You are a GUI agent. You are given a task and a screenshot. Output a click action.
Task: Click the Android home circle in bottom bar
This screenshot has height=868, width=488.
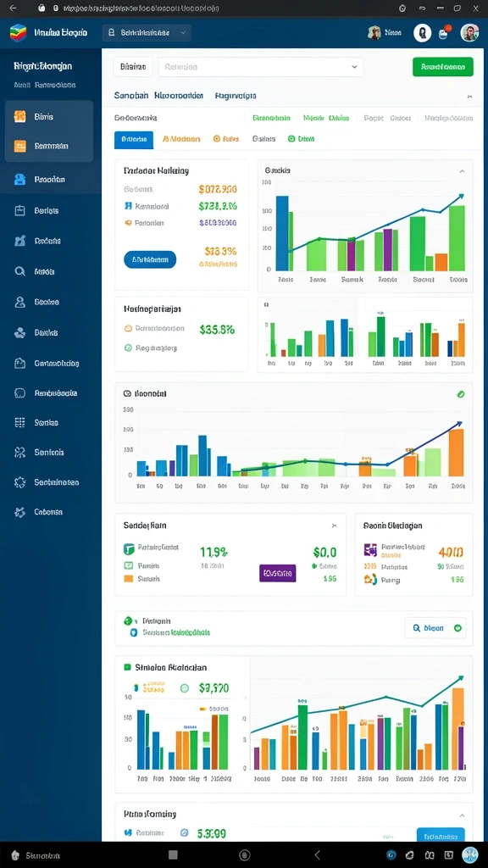[x=245, y=854]
